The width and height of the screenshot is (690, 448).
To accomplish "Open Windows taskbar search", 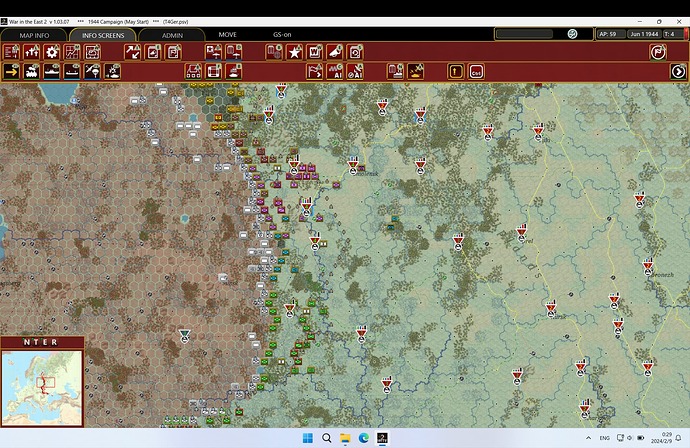I will point(327,438).
